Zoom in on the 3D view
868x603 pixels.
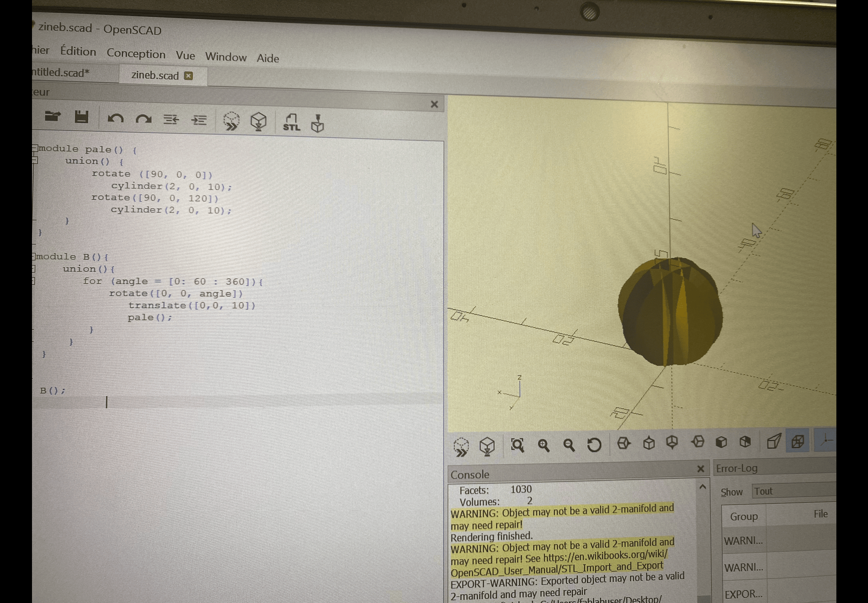[543, 445]
